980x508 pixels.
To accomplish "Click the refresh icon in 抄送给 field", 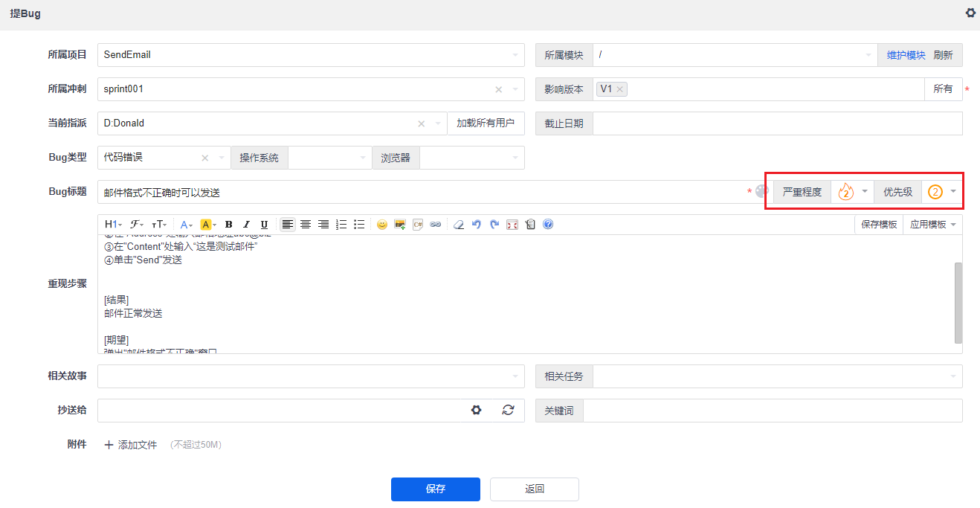I will [508, 410].
